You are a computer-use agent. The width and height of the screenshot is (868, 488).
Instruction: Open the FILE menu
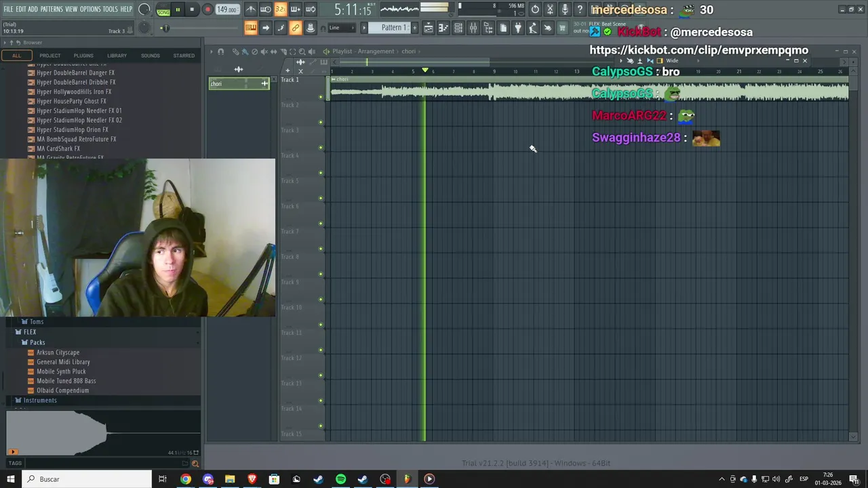(8, 9)
